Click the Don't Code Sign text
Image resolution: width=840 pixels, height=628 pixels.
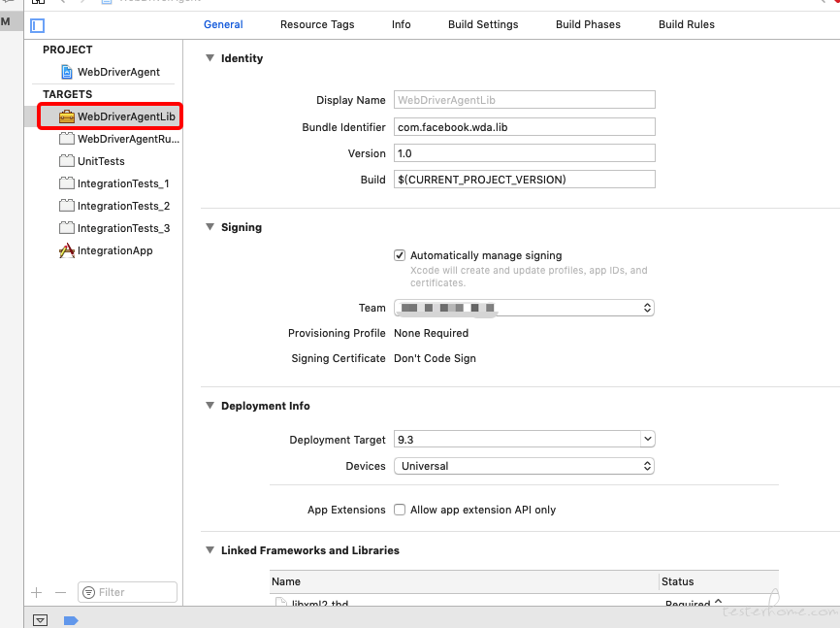click(435, 358)
